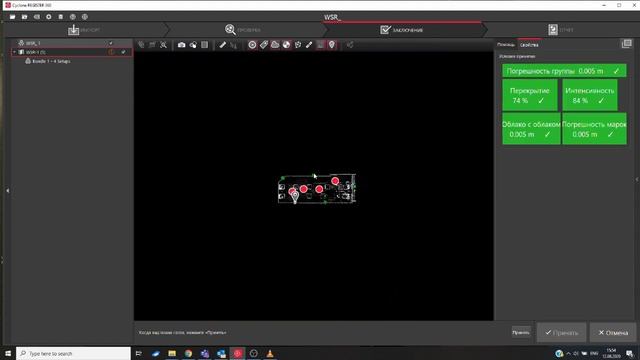Select the zoom extents magnifier tool

(164, 45)
